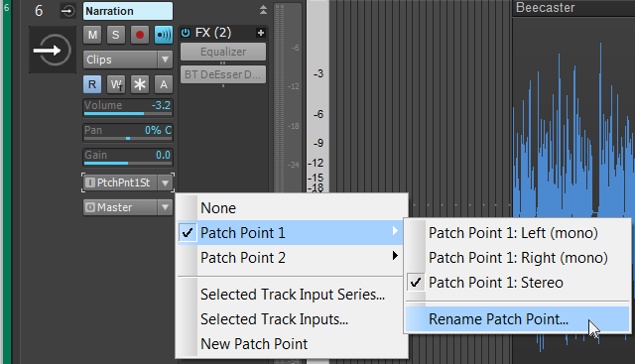Select Patch Point 1: Right (mono)

[518, 258]
